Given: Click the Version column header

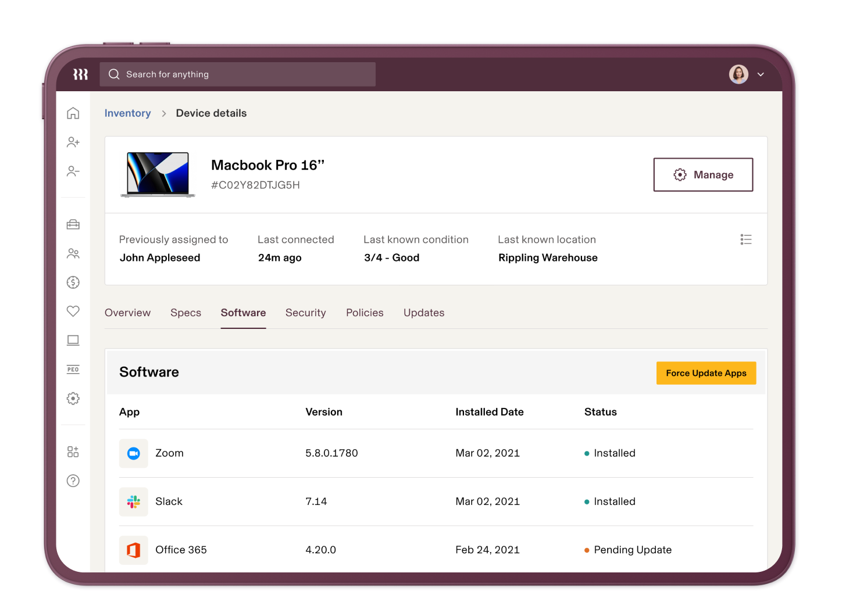Looking at the screenshot, I should (324, 412).
